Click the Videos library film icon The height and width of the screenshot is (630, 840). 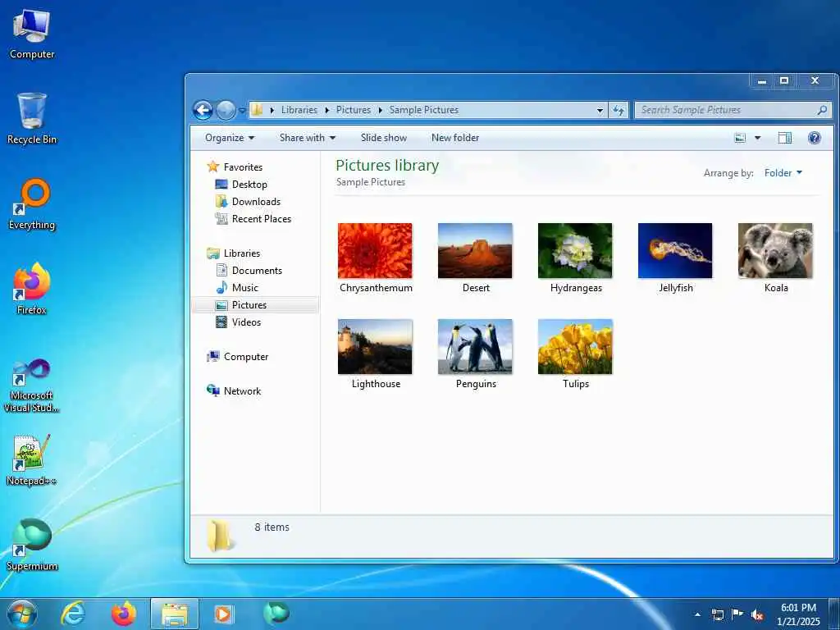221,322
